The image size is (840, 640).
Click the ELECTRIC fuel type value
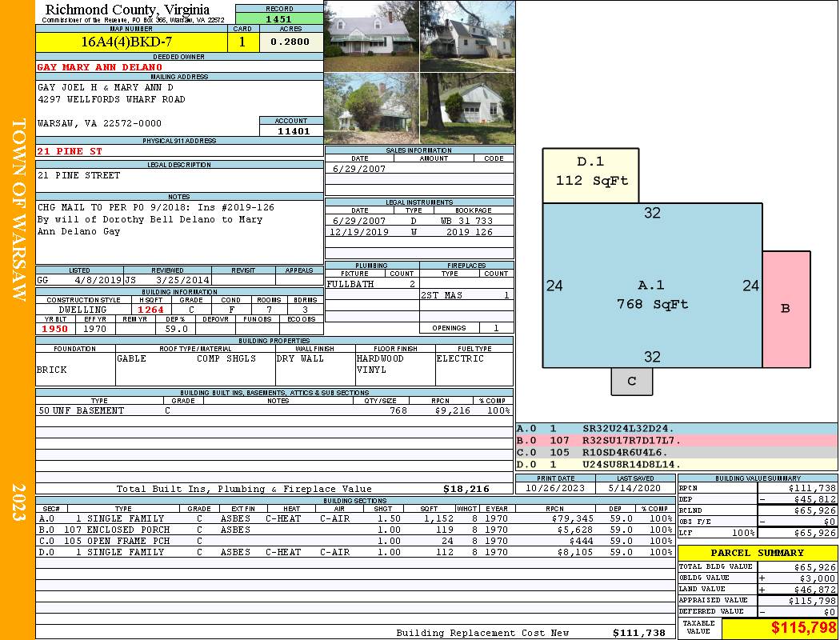[x=460, y=358]
